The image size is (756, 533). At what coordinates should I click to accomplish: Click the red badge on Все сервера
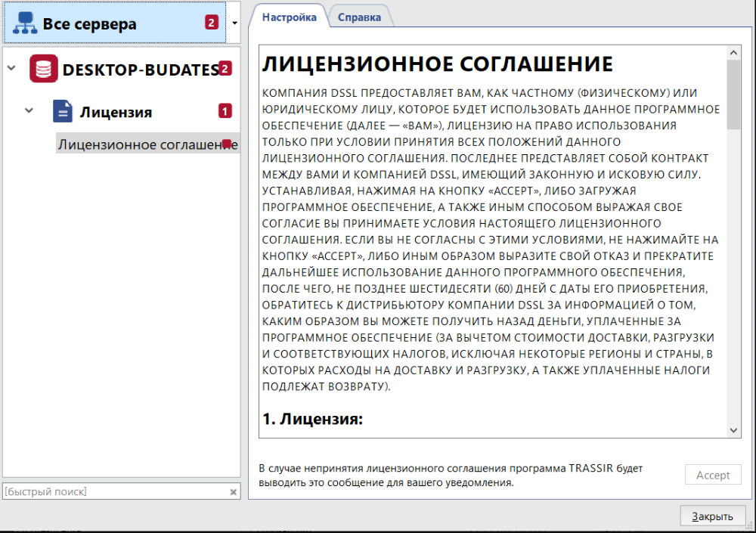pos(212,22)
